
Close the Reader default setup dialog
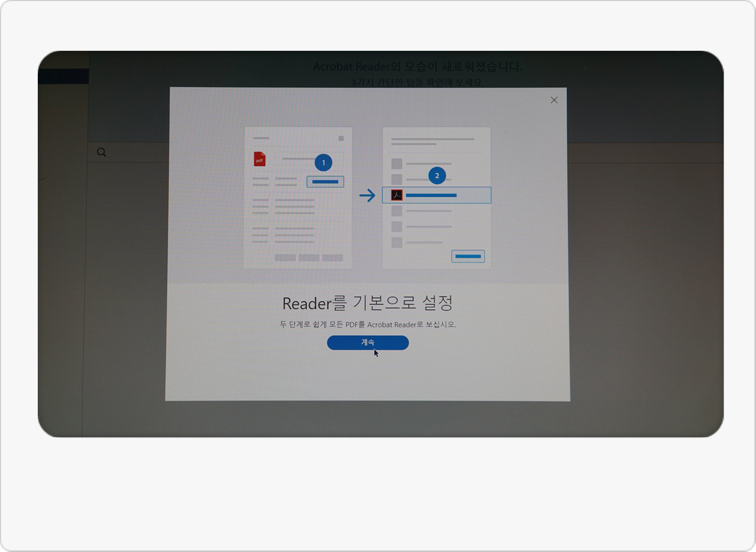point(554,100)
